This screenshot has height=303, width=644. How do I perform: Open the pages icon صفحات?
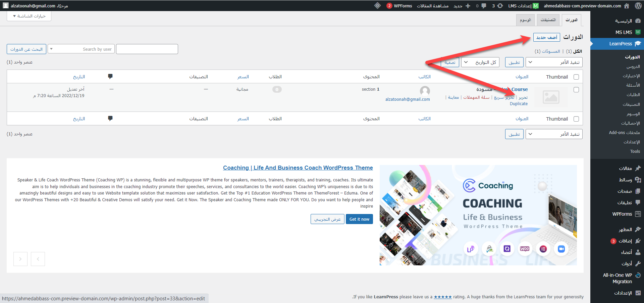tap(638, 191)
